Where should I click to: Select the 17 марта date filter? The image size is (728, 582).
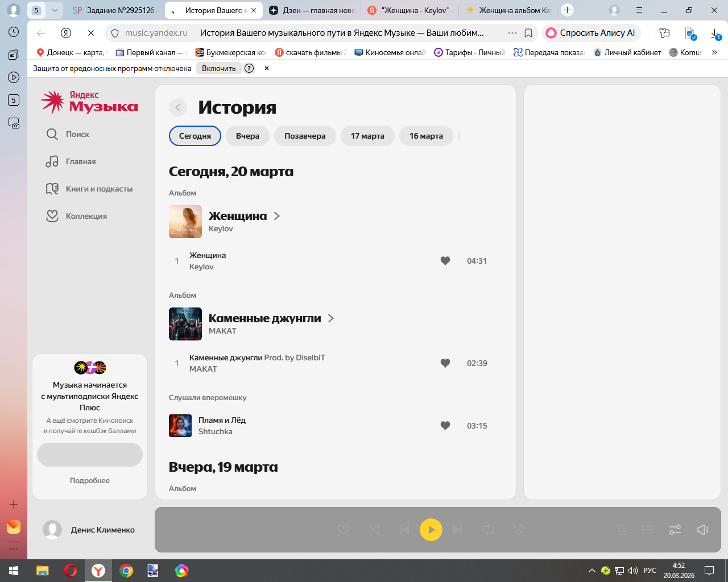pos(367,136)
